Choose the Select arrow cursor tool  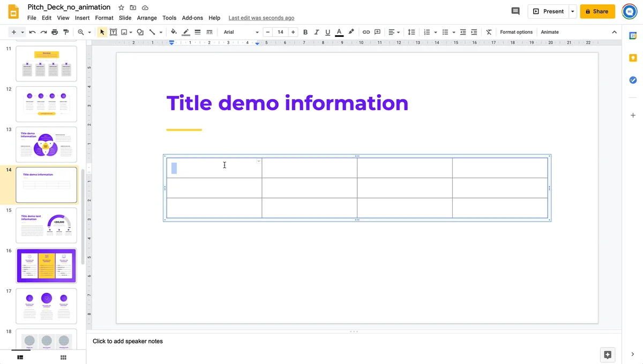point(102,32)
